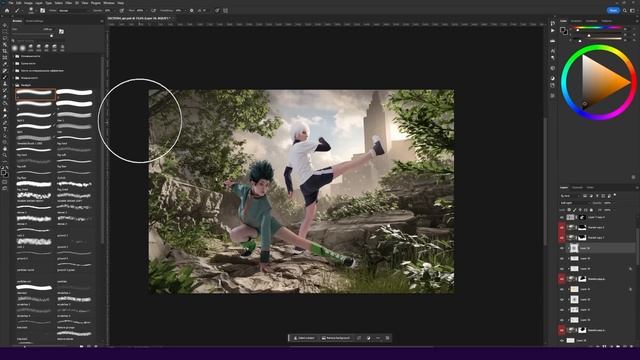Open the Filter menu
The height and width of the screenshot is (360, 640).
[x=69, y=3]
